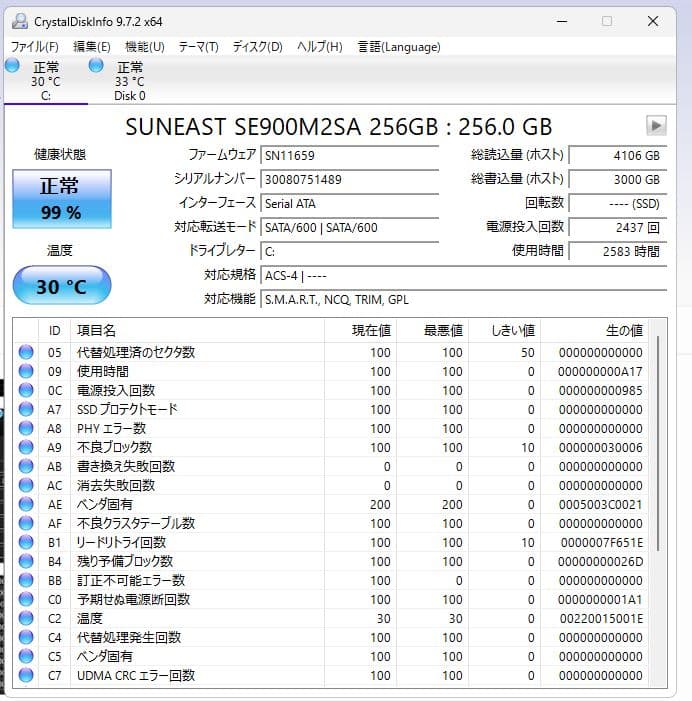
Task: Click the rotation rate value ---- (SSD)
Action: [x=618, y=203]
